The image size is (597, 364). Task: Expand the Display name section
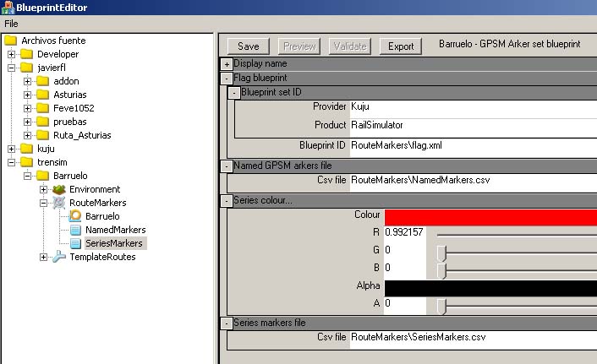pos(227,64)
